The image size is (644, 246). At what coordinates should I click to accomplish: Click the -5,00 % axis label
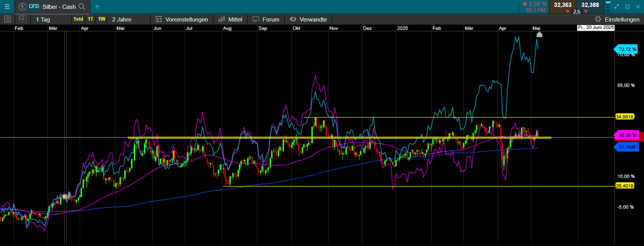click(626, 207)
